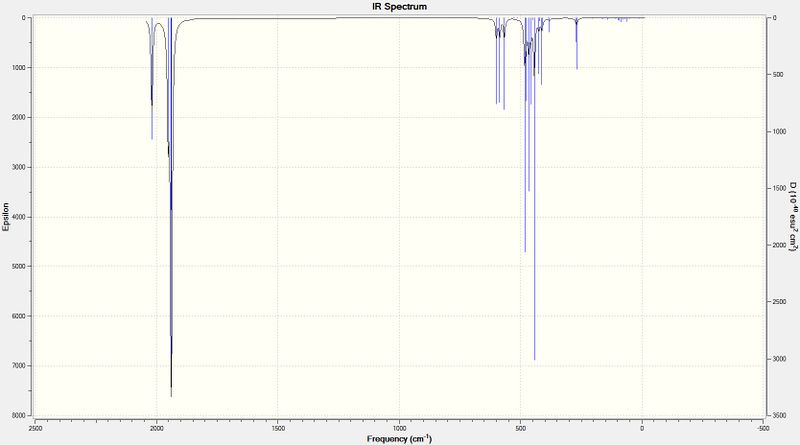Image resolution: width=800 pixels, height=445 pixels.
Task: Select the 500 tick on Frequency axis
Action: pos(521,429)
